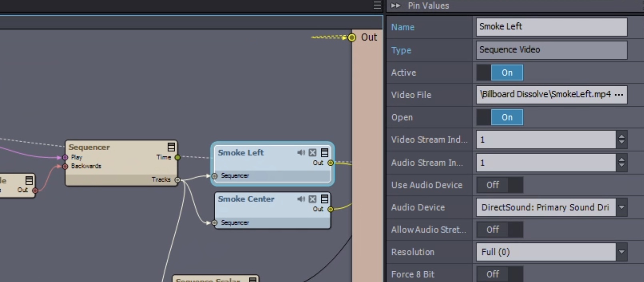This screenshot has height=282, width=644.
Task: Click Smoke Center Out pin
Action: (x=330, y=209)
